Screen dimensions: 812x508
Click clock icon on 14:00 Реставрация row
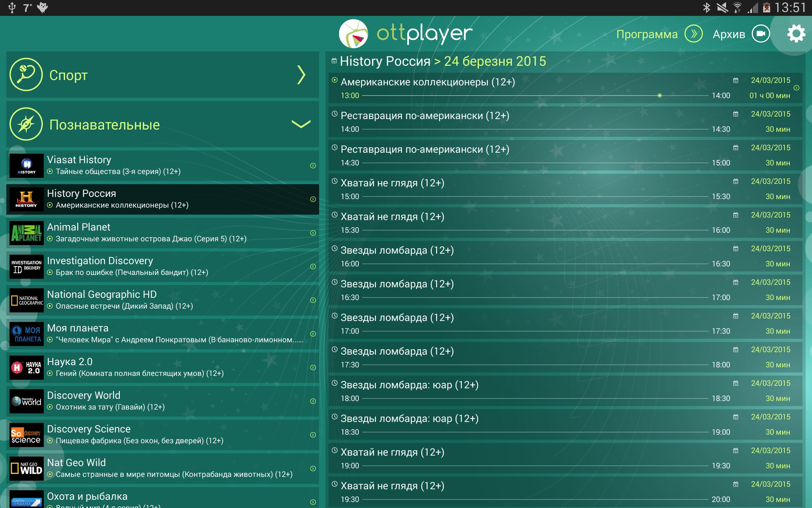(x=334, y=114)
